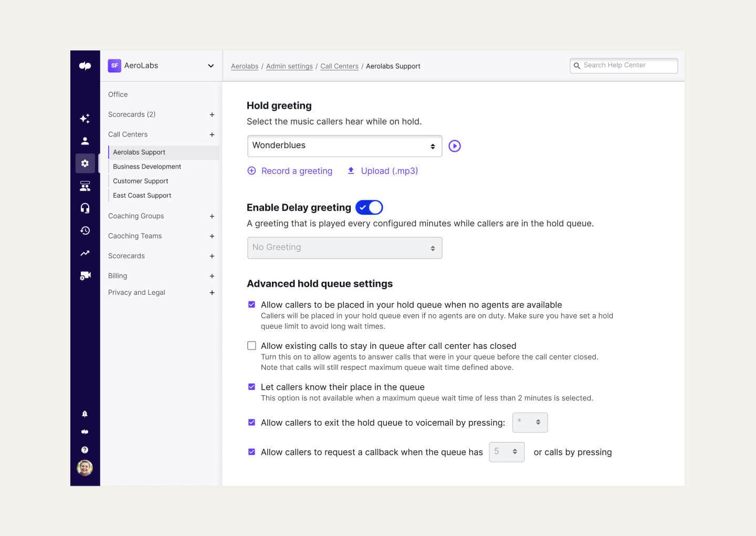Viewport: 756px width, 536px height.
Task: Check Allow existing calls to stay in queue
Action: (251, 346)
